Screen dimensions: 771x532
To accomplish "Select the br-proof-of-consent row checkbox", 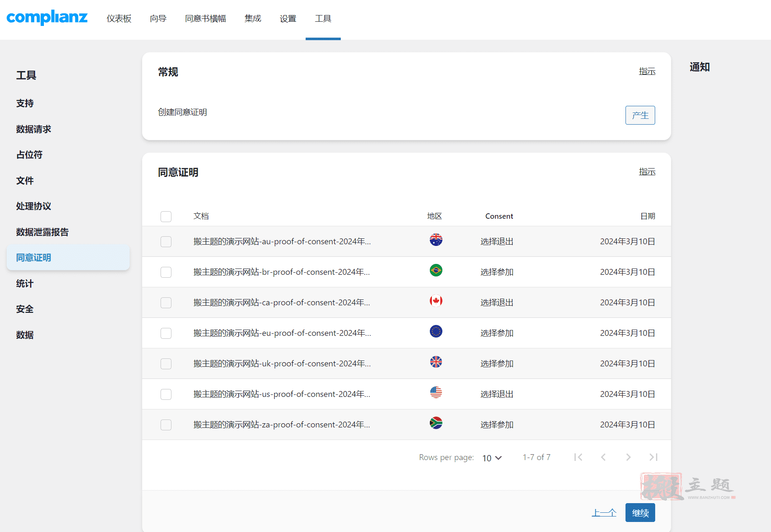I will 166,272.
